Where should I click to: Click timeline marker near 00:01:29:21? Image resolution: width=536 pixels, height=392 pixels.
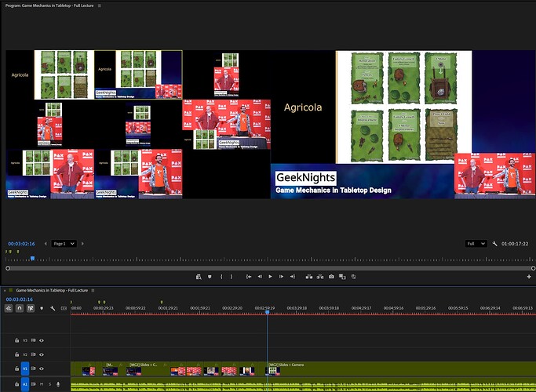(162, 302)
